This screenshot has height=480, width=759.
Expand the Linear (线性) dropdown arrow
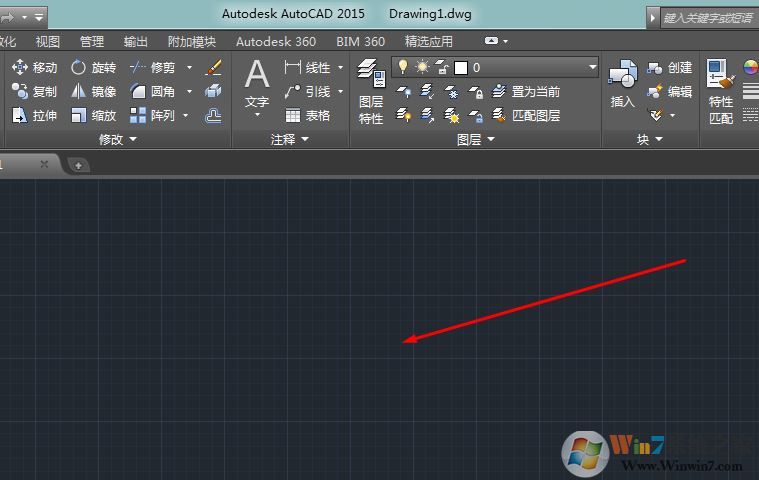(340, 67)
